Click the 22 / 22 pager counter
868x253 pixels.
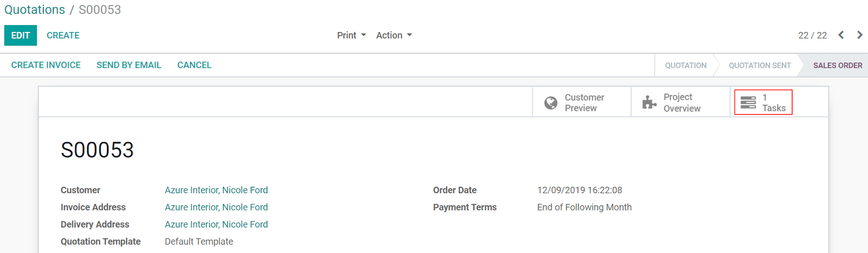(813, 35)
